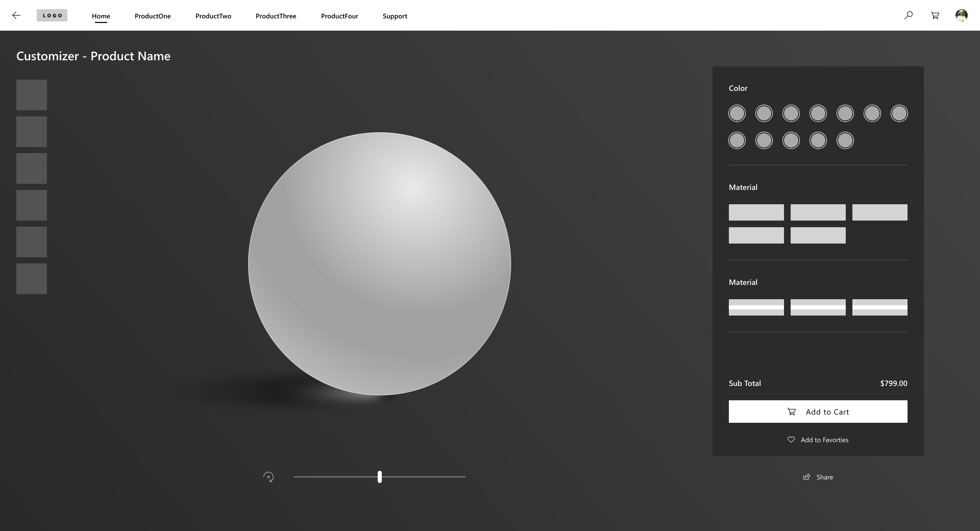Click the share arrow icon
The height and width of the screenshot is (531, 980).
(x=806, y=477)
